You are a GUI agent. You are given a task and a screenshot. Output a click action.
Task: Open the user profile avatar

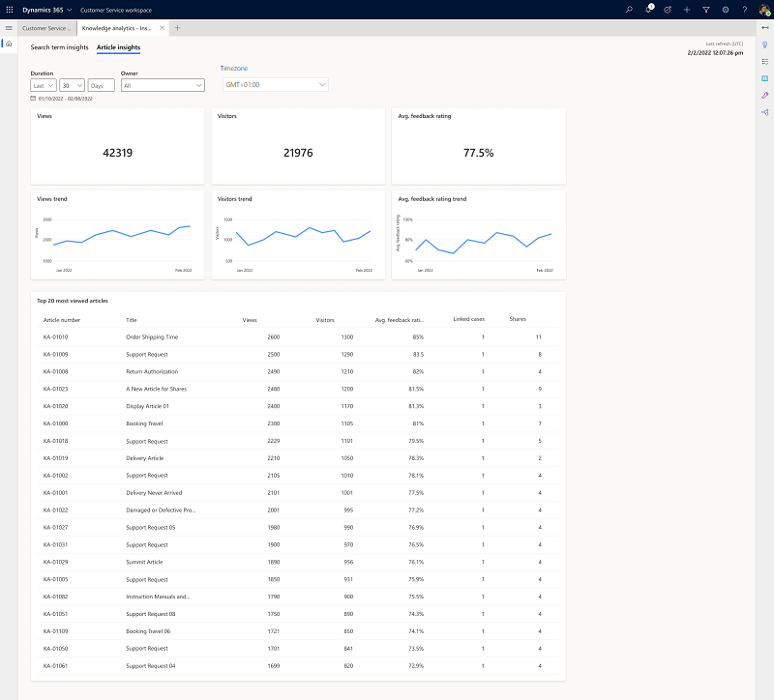pyautogui.click(x=764, y=10)
